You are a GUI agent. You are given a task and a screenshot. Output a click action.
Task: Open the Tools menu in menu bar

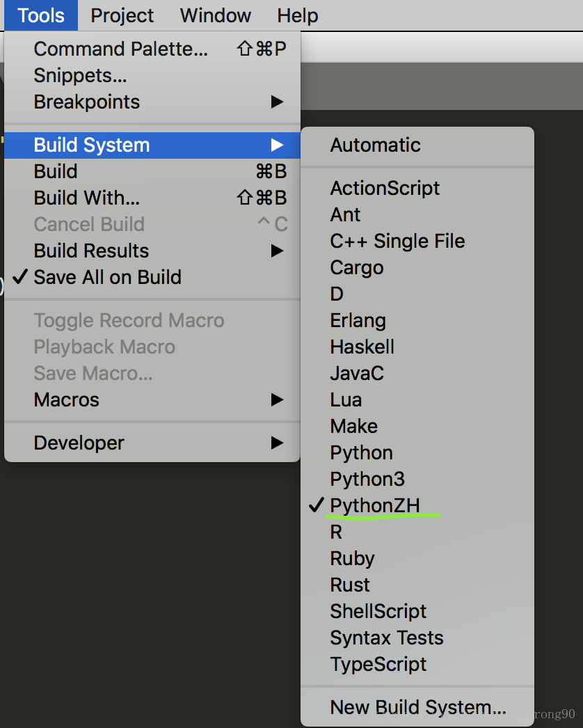click(x=41, y=15)
